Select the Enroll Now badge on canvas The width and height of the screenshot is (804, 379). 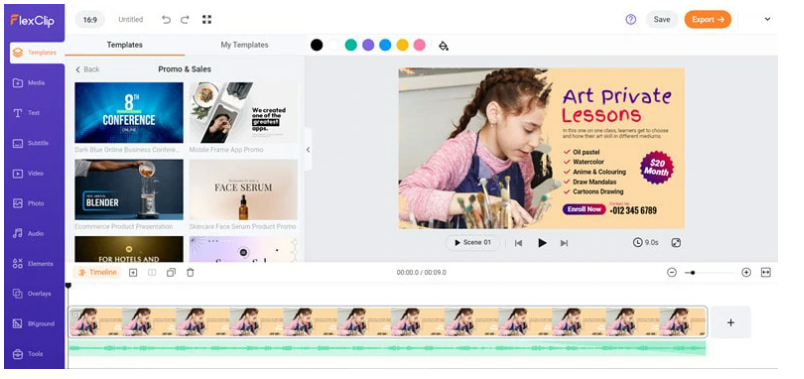[x=584, y=209]
